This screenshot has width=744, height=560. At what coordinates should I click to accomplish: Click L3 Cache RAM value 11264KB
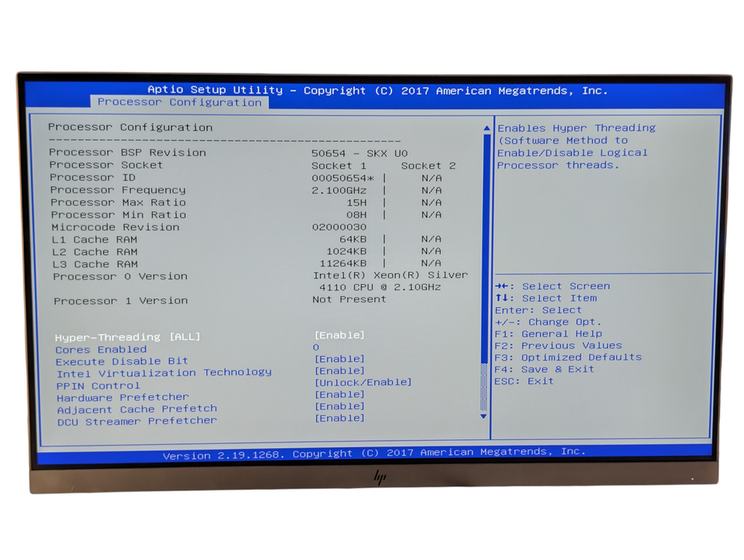coord(343,263)
